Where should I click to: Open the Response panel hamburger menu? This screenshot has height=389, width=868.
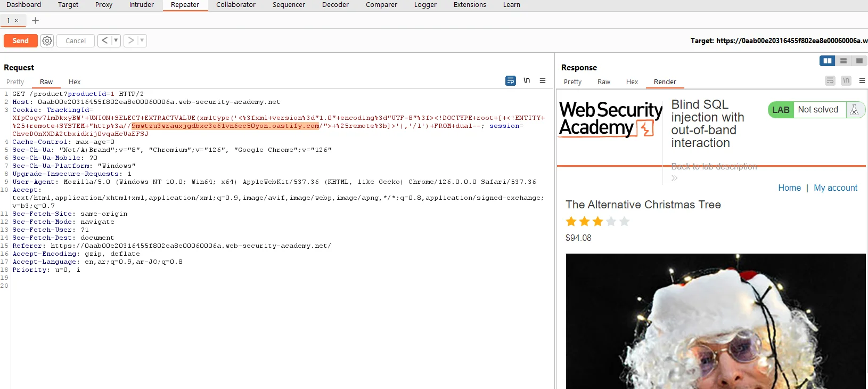(862, 80)
